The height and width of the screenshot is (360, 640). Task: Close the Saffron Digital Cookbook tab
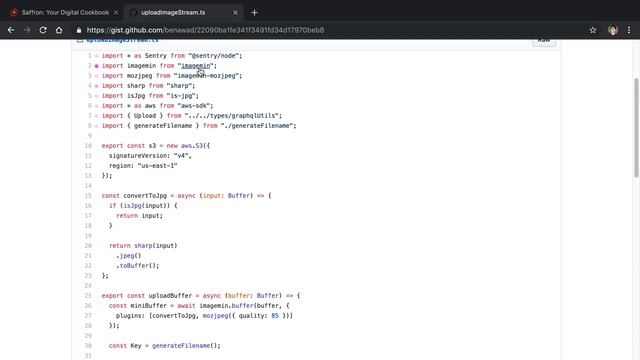pyautogui.click(x=116, y=13)
